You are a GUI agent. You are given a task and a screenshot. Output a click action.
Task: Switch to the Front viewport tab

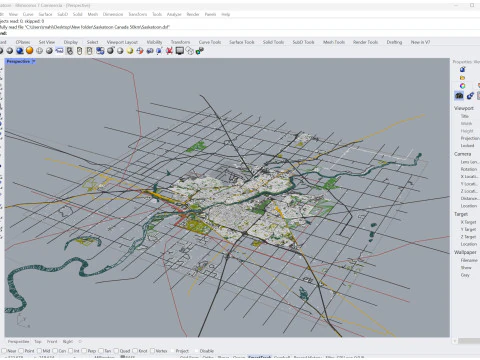[52, 342]
